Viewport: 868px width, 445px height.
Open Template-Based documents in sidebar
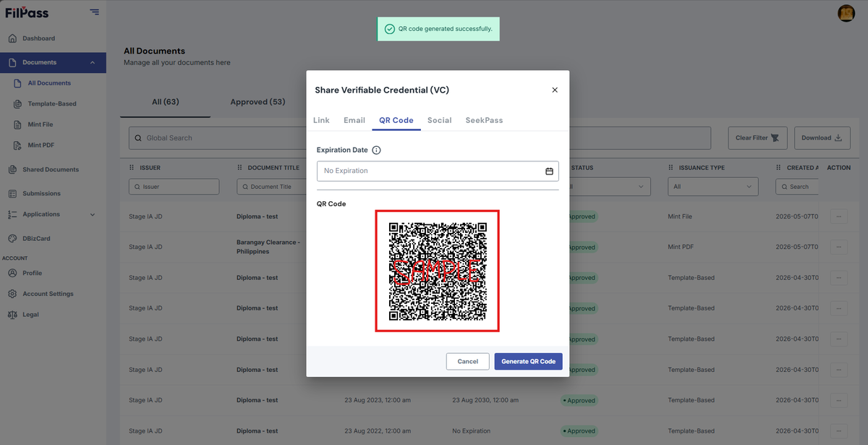(53, 103)
